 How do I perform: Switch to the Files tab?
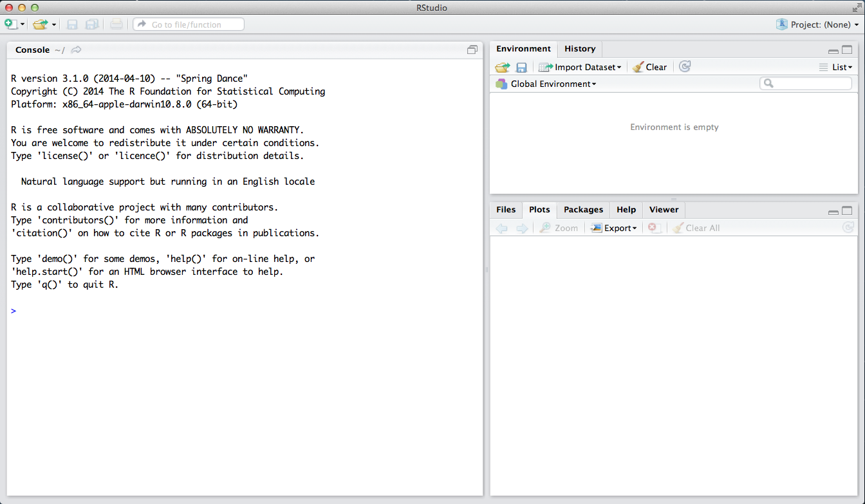point(506,210)
